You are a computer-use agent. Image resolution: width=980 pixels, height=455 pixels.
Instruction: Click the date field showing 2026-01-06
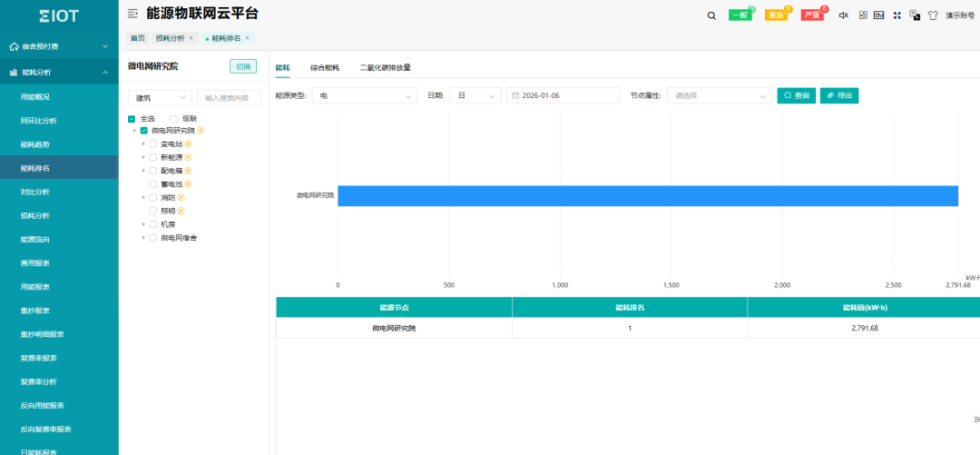tap(563, 95)
